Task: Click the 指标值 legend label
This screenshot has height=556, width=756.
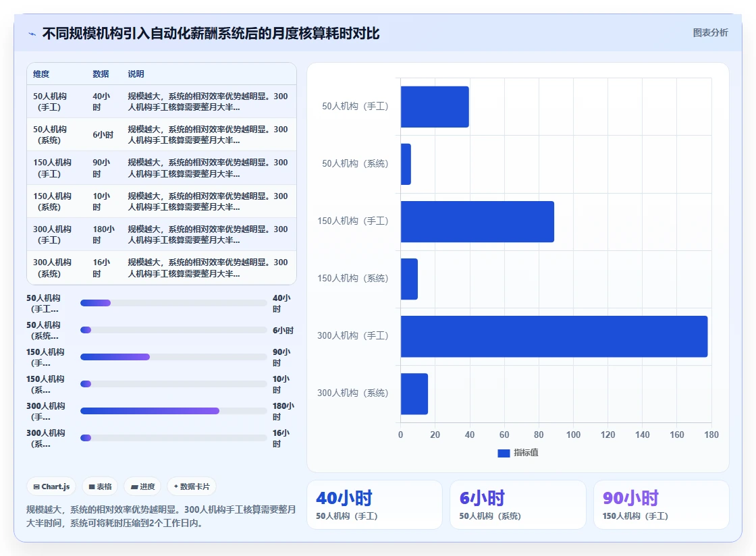Action: tap(526, 453)
